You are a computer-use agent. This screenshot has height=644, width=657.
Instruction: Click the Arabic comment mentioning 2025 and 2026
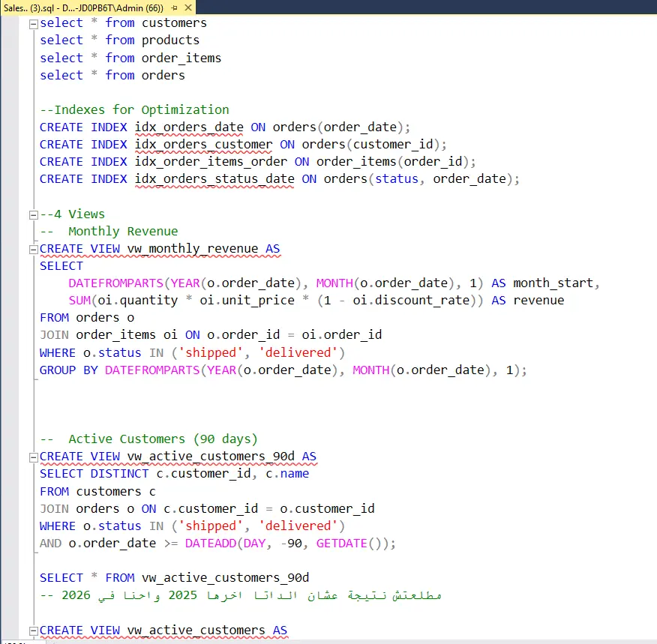[x=241, y=595]
